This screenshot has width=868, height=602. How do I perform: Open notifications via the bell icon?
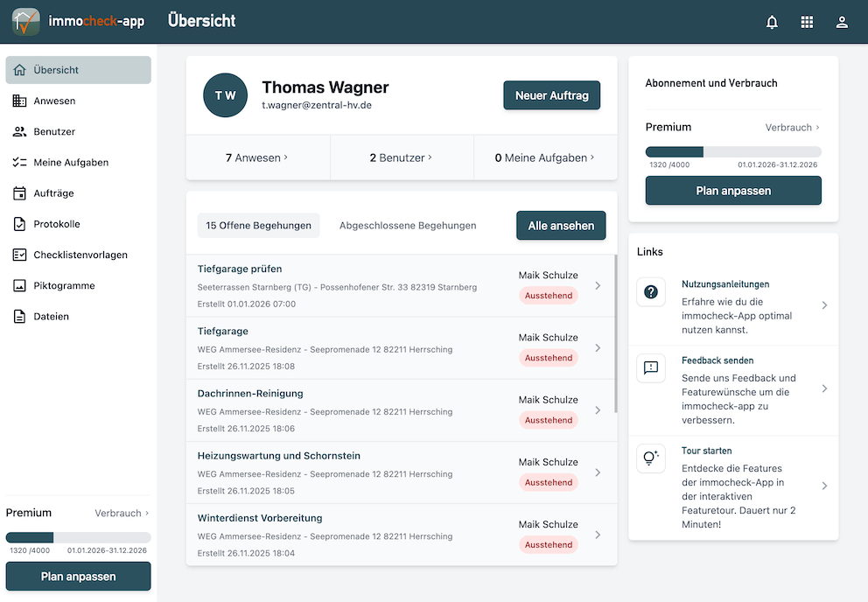click(x=772, y=21)
